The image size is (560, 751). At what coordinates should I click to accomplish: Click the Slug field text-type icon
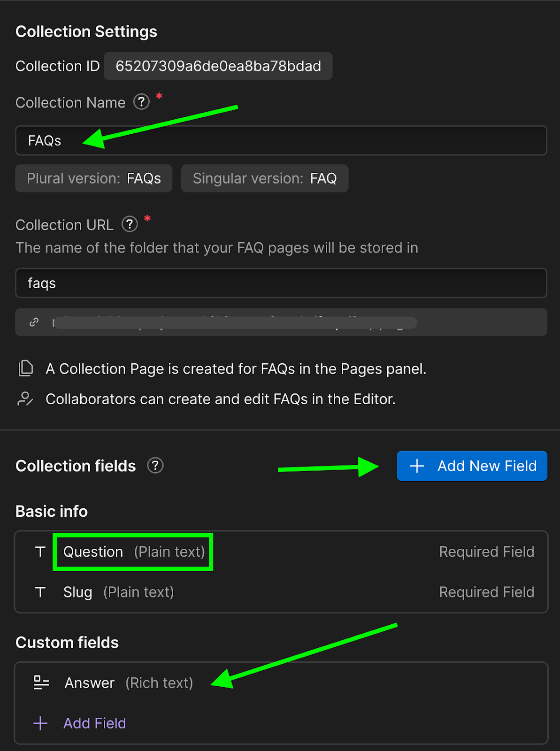(x=40, y=592)
